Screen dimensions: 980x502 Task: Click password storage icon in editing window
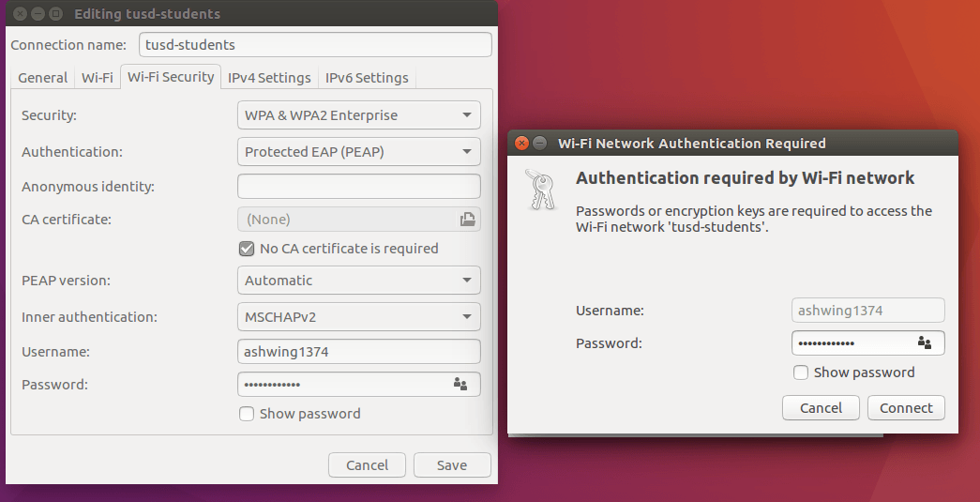460,384
